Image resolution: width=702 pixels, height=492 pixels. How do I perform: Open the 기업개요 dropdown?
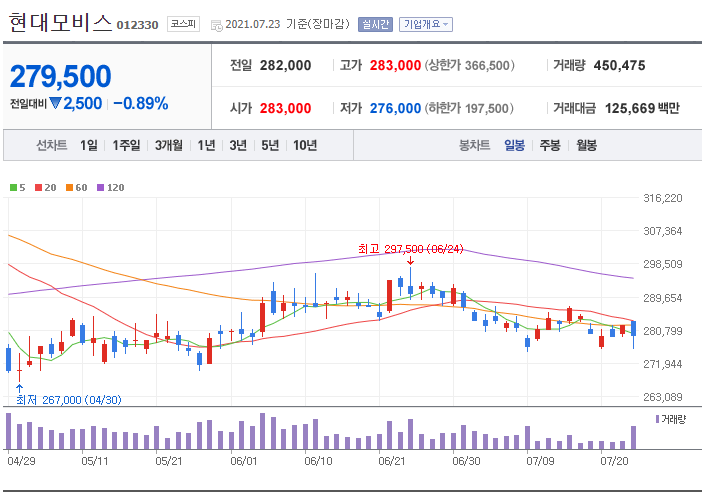click(x=426, y=24)
